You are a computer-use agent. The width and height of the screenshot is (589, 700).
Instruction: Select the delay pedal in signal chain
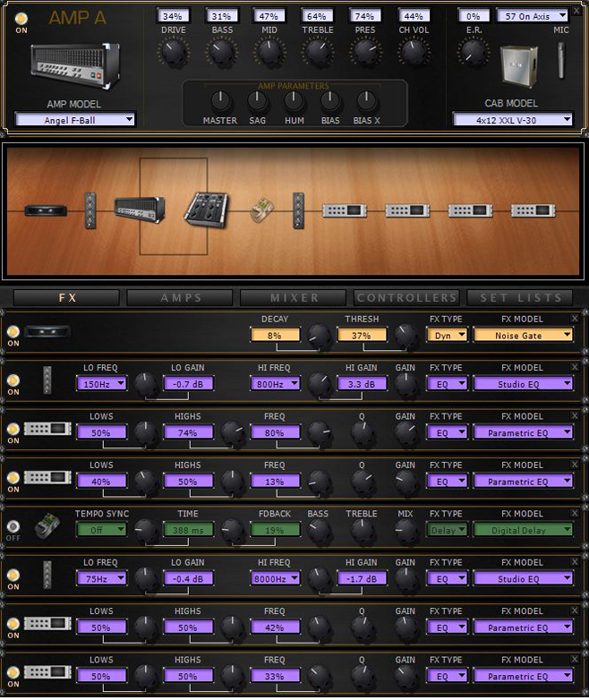click(262, 209)
